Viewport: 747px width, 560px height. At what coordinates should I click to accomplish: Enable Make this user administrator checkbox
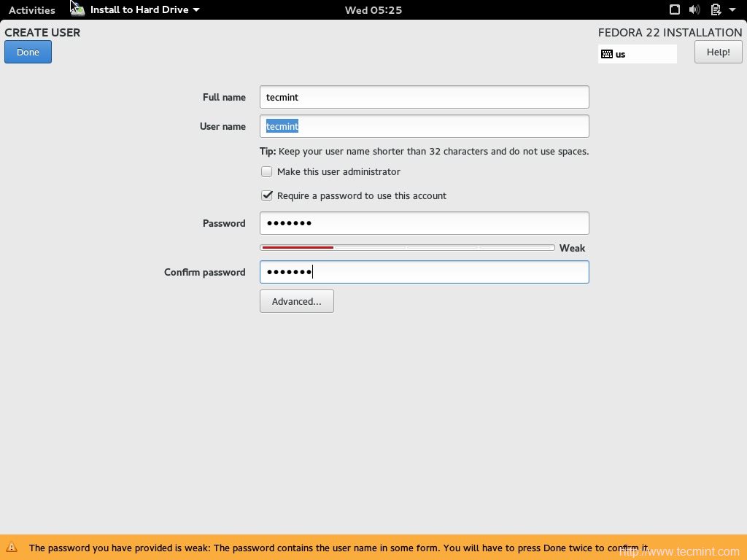[x=267, y=171]
